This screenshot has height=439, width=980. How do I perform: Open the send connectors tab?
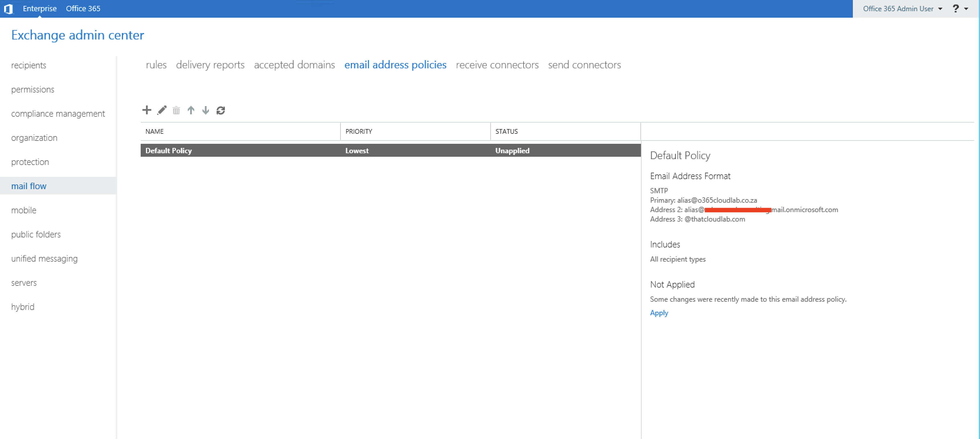pyautogui.click(x=584, y=65)
